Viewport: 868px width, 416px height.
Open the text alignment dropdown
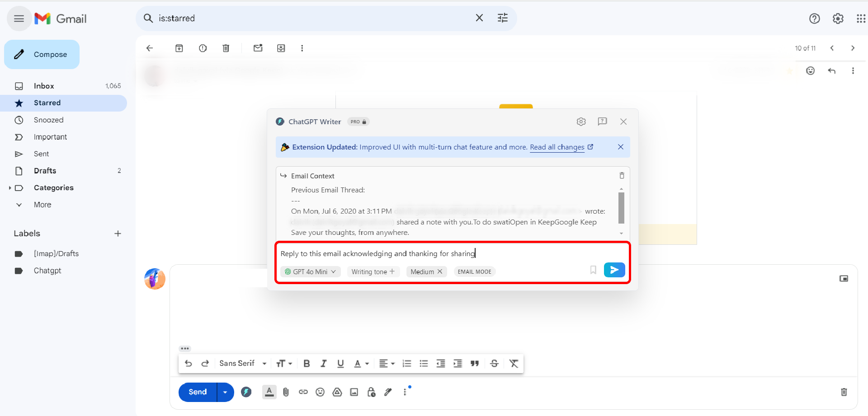coord(387,364)
